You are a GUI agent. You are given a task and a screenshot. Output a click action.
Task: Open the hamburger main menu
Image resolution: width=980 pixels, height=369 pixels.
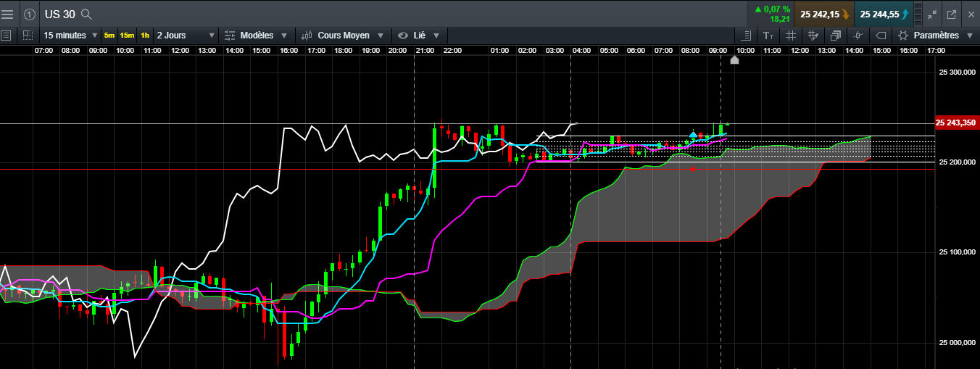7,14
